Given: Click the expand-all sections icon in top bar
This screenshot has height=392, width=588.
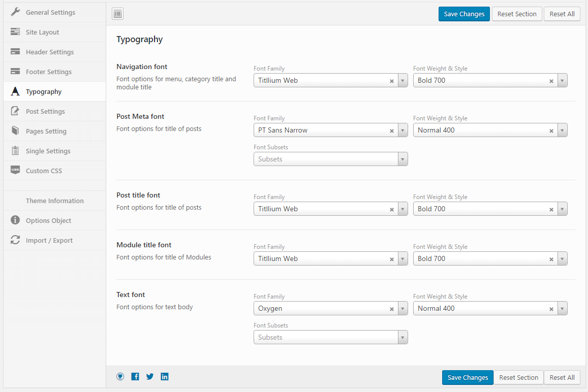Looking at the screenshot, I should [x=117, y=14].
